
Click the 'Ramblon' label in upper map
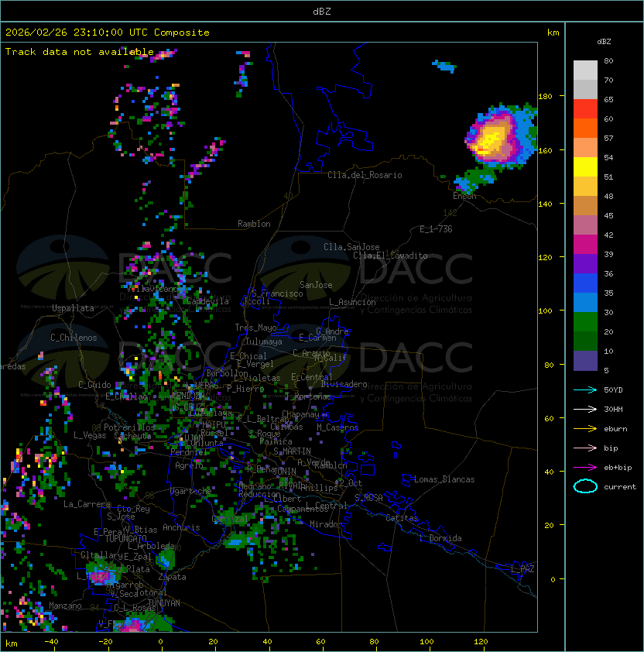(254, 224)
